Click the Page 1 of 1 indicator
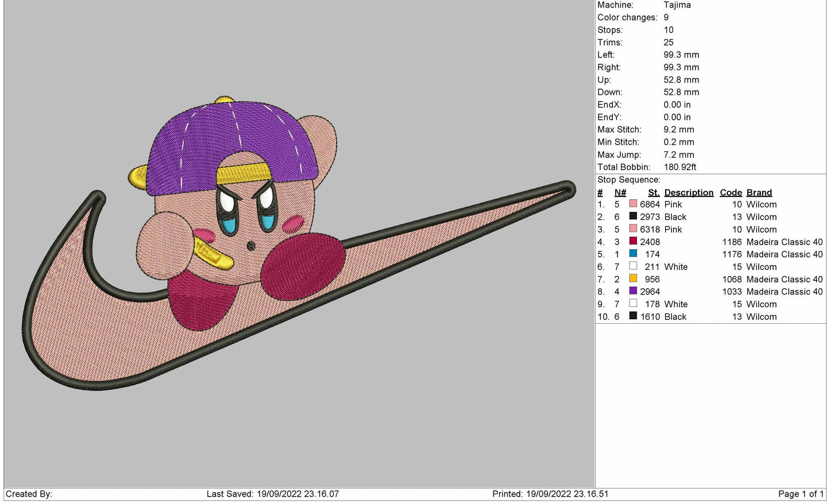This screenshot has height=504, width=830. [800, 494]
